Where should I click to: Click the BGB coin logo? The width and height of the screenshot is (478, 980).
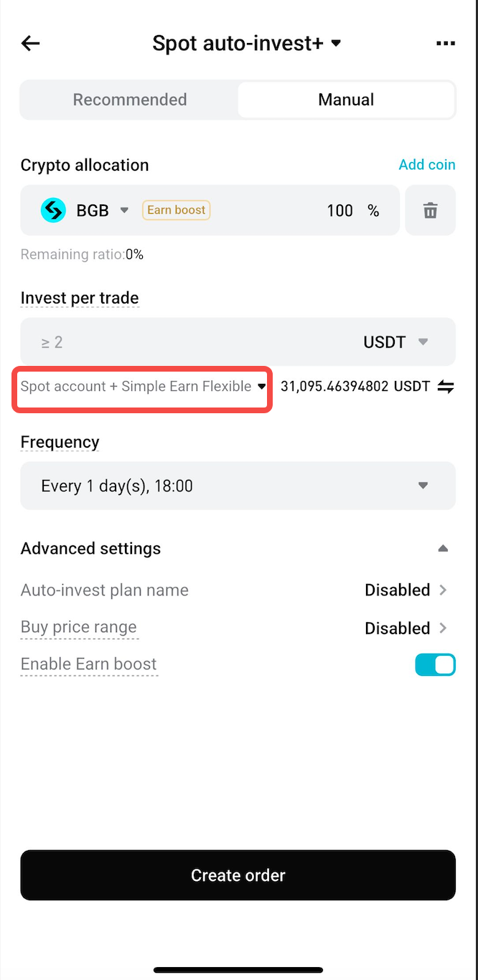point(52,210)
